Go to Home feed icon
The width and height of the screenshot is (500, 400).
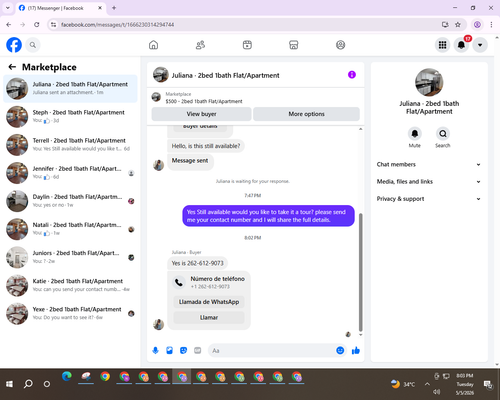tap(153, 45)
